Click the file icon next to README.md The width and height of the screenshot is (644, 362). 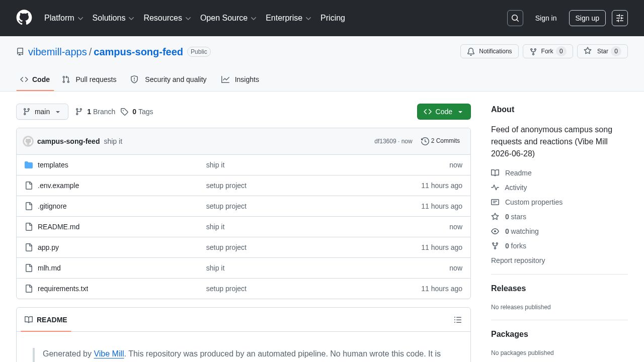(x=29, y=227)
